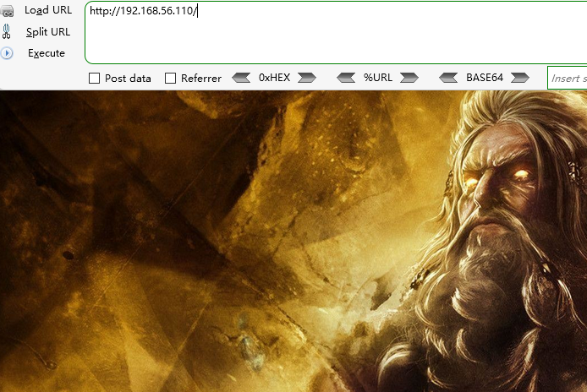Click the Execute play icon
The height and width of the screenshot is (392, 587).
coord(7,53)
